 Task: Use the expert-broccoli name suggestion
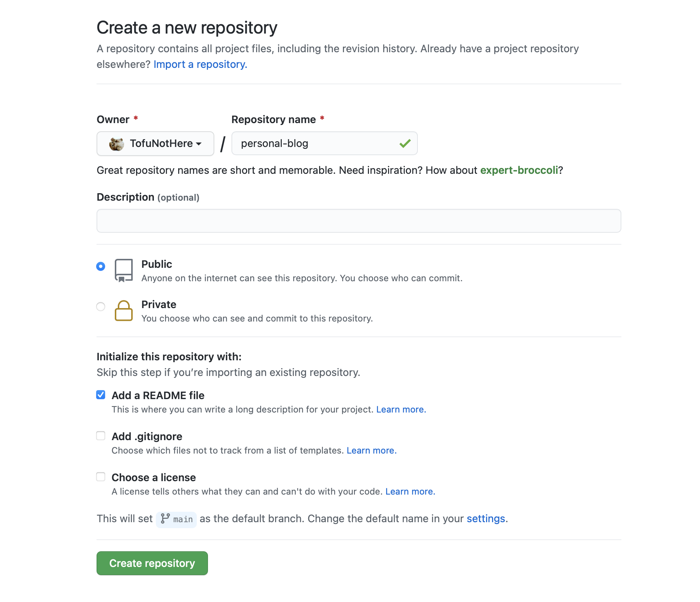tap(519, 170)
